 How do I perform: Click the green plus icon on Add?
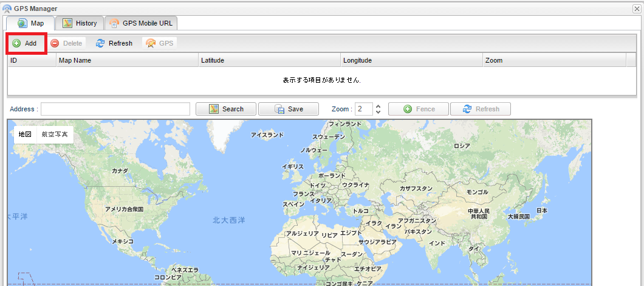click(16, 43)
